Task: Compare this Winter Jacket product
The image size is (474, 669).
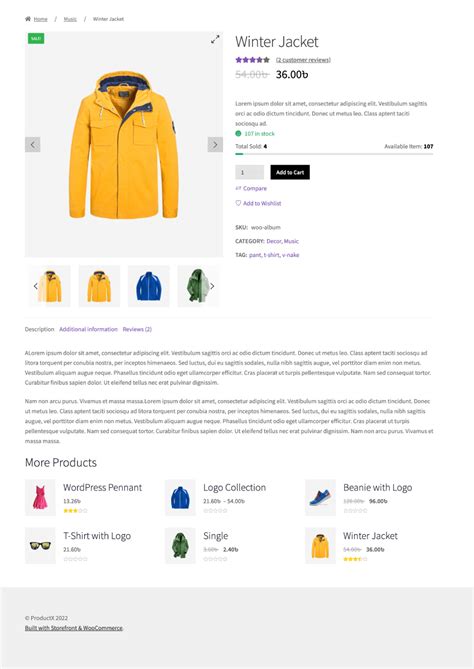Action: pyautogui.click(x=251, y=188)
